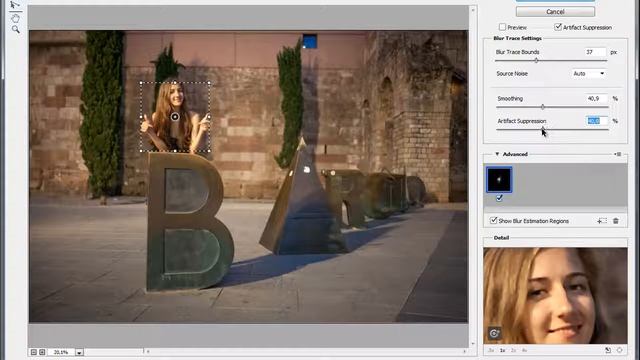This screenshot has width=640, height=360.
Task: Select the Zoom magnifier tool
Action: 16,29
